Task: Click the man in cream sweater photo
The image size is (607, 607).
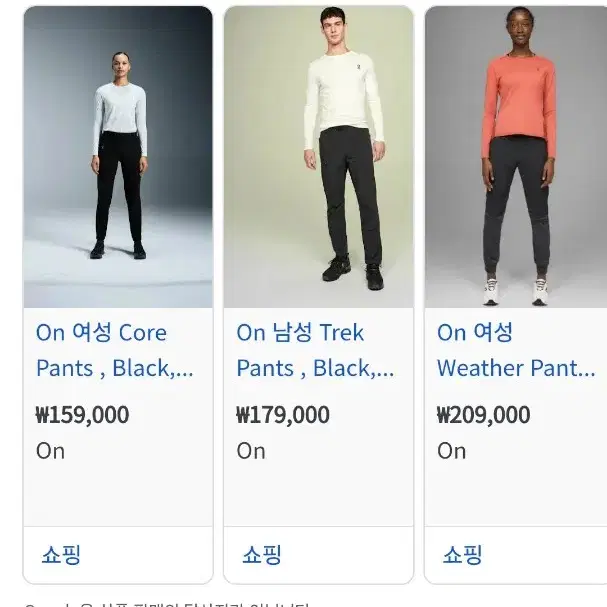Action: point(319,157)
